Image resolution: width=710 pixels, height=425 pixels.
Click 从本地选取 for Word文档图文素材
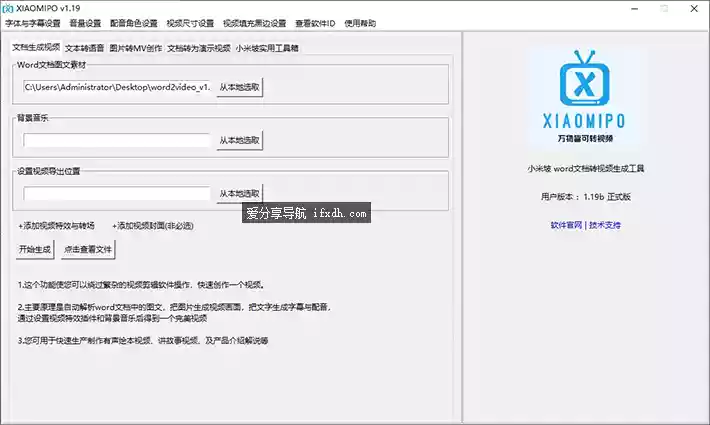coord(240,87)
